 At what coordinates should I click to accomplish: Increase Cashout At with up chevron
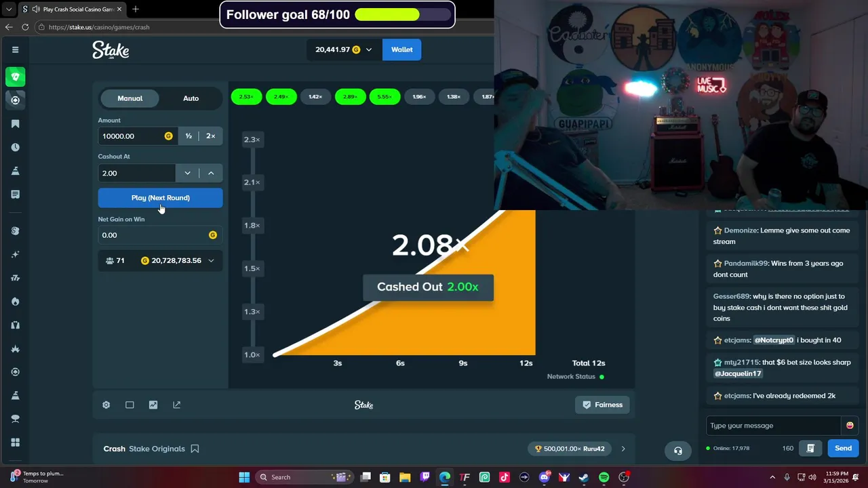click(211, 173)
